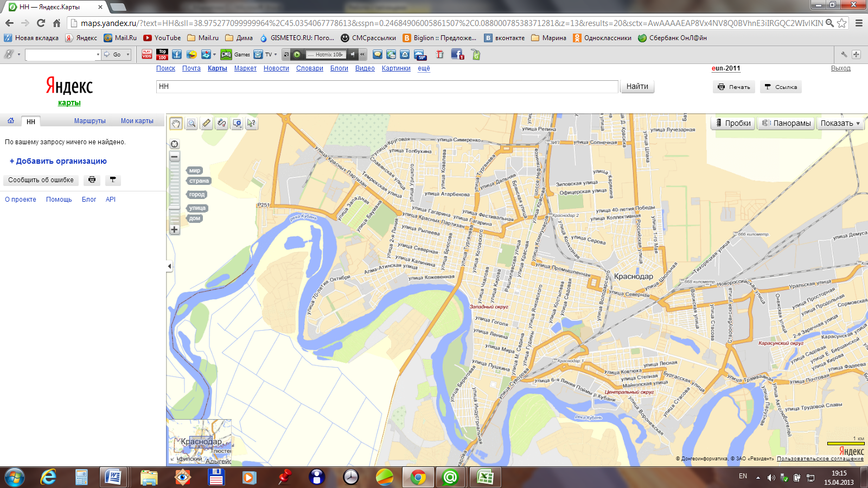Click the Ссылка link button

pyautogui.click(x=781, y=87)
